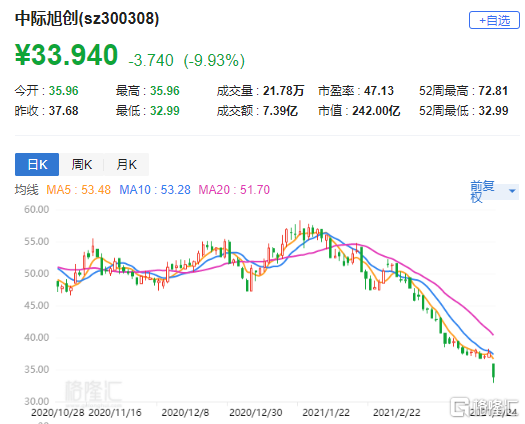Screen dimensions: 525x424
Task: Click 市盈率 value 47.13
Action: [x=379, y=91]
